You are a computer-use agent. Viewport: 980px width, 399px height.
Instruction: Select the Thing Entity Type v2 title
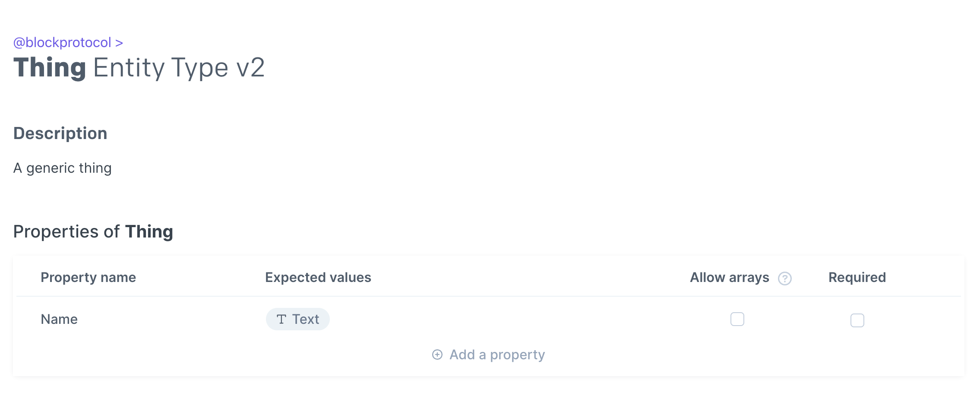(x=139, y=67)
